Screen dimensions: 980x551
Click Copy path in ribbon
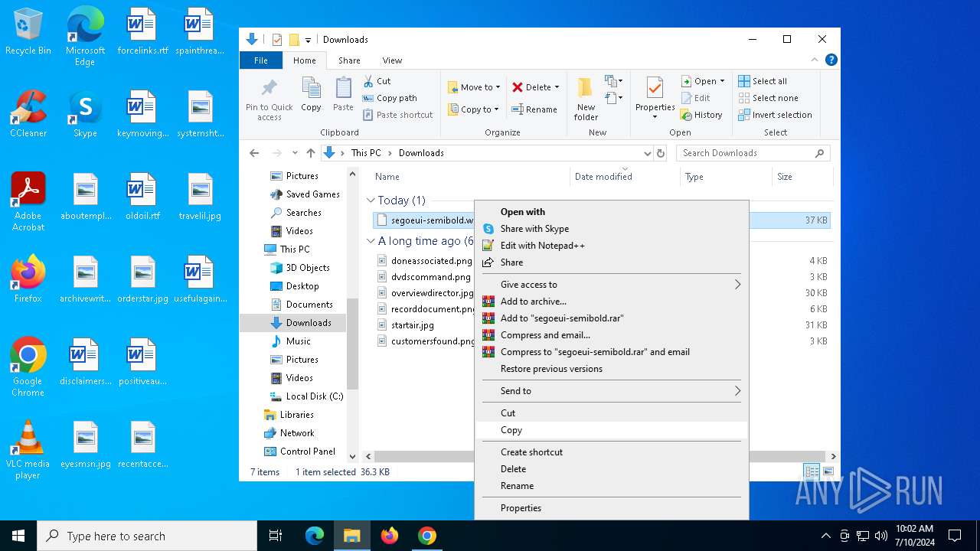[x=390, y=98]
